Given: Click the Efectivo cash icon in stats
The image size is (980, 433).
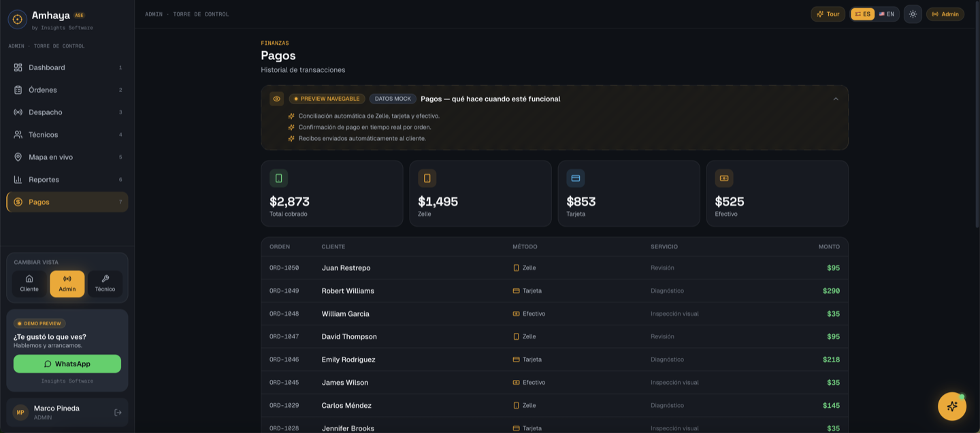Looking at the screenshot, I should pyautogui.click(x=724, y=178).
